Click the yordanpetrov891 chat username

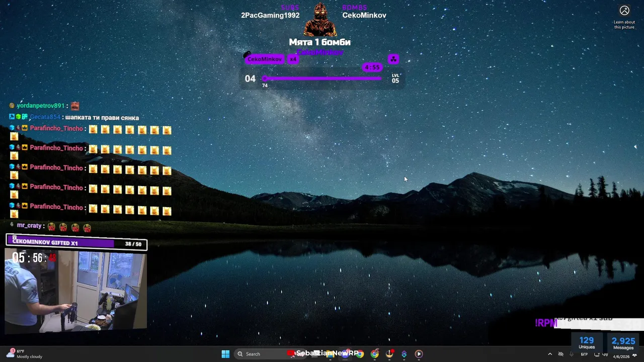tap(41, 106)
